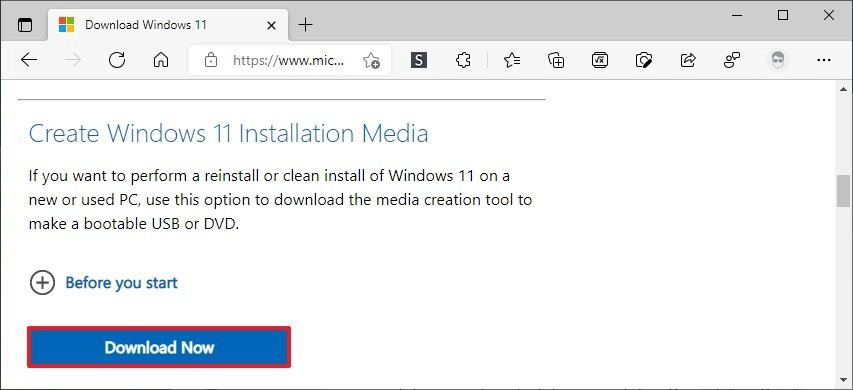The height and width of the screenshot is (390, 853).
Task: Expand the Before you start section
Action: point(103,283)
